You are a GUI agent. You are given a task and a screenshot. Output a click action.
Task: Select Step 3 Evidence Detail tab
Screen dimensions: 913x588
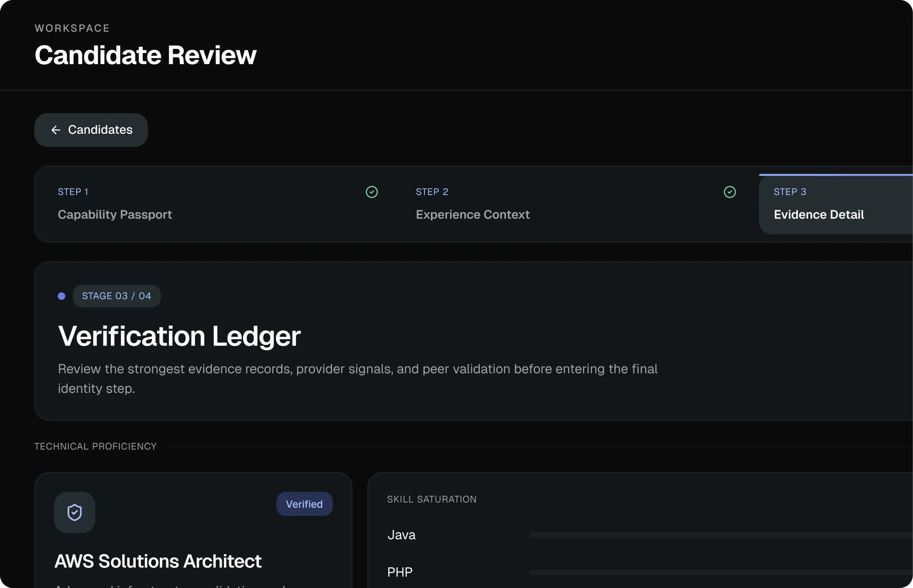[x=836, y=204]
